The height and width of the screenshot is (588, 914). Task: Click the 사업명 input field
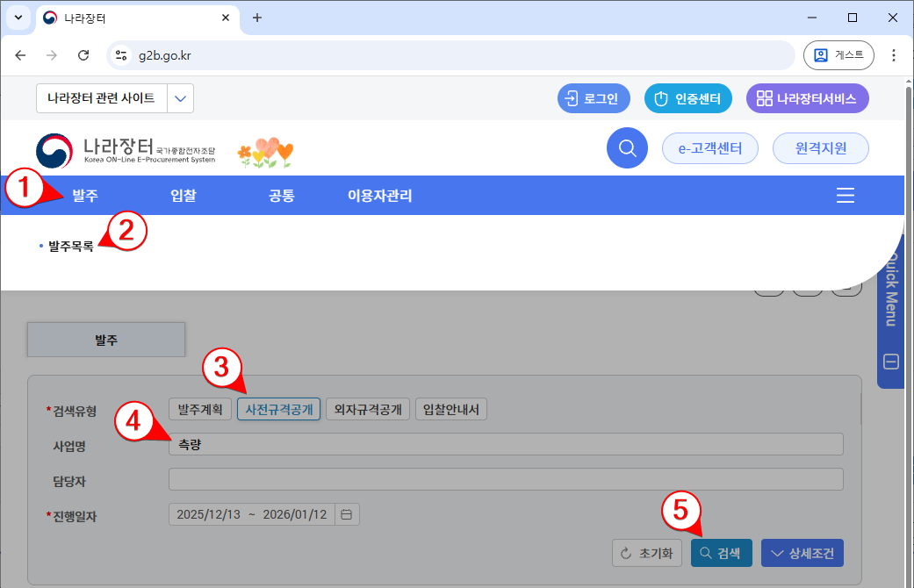(x=505, y=444)
